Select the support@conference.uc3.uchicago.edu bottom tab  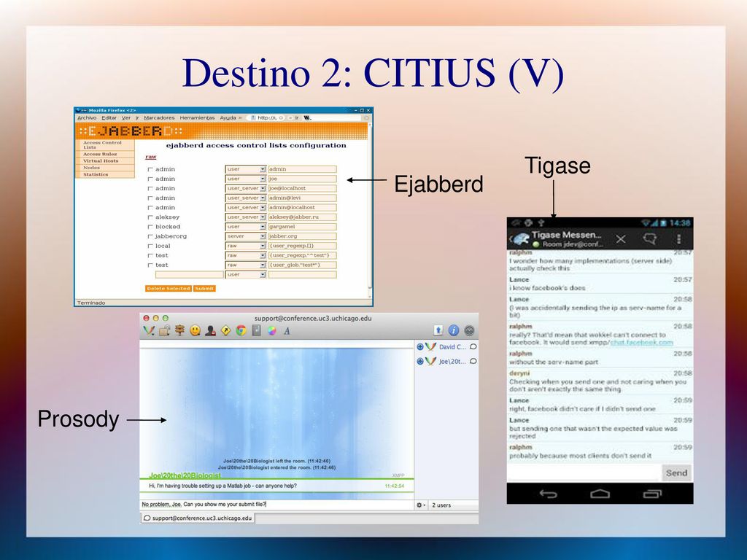pos(197,518)
